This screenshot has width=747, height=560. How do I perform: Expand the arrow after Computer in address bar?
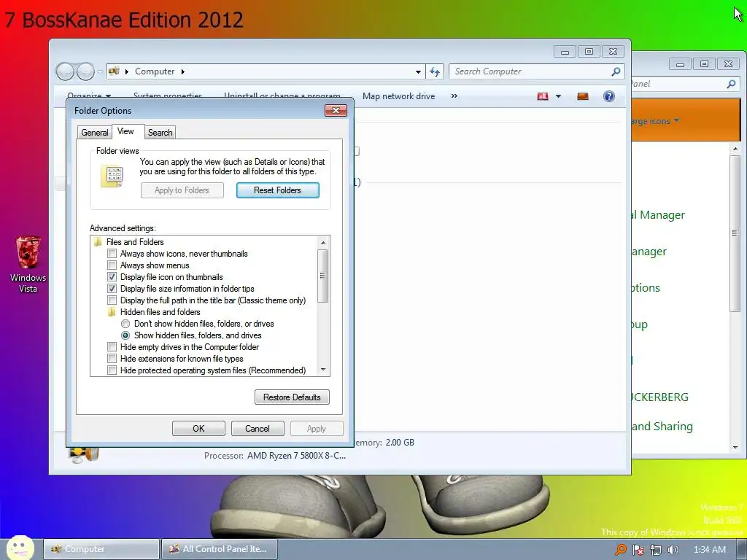point(182,72)
